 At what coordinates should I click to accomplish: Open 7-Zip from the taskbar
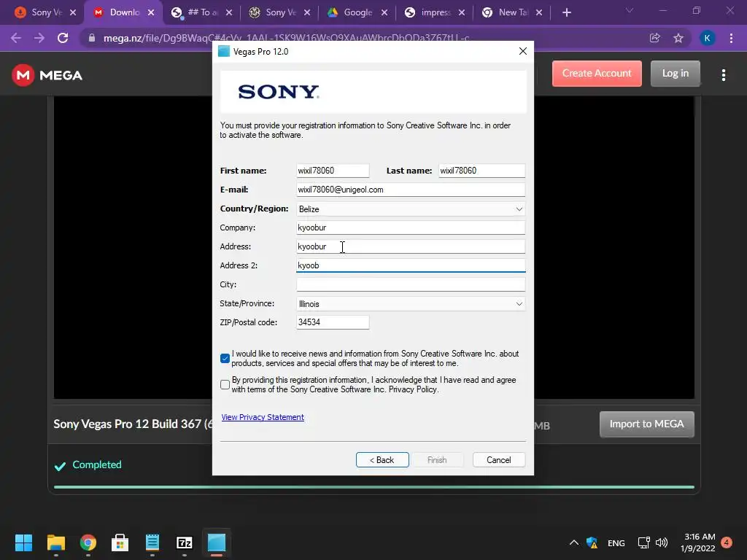[x=185, y=542]
